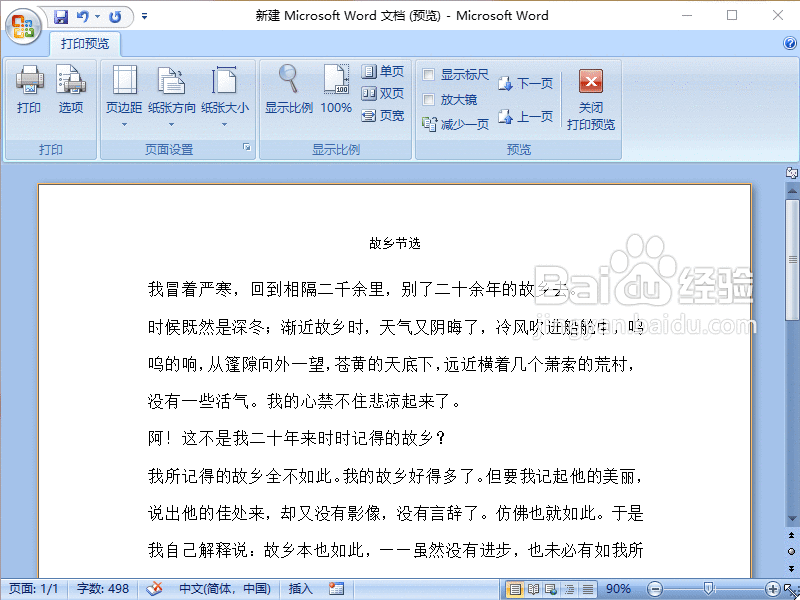Click the Save icon on Quick Access Toolbar

coord(60,16)
